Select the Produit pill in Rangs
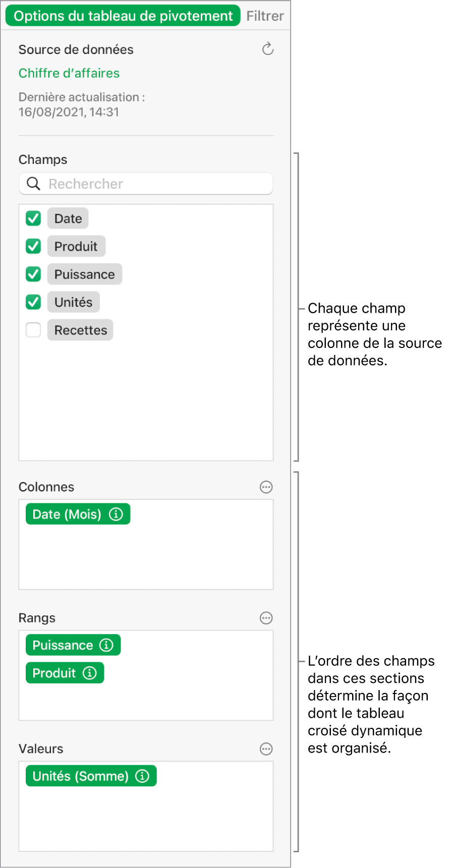This screenshot has height=868, width=452. pos(54,673)
